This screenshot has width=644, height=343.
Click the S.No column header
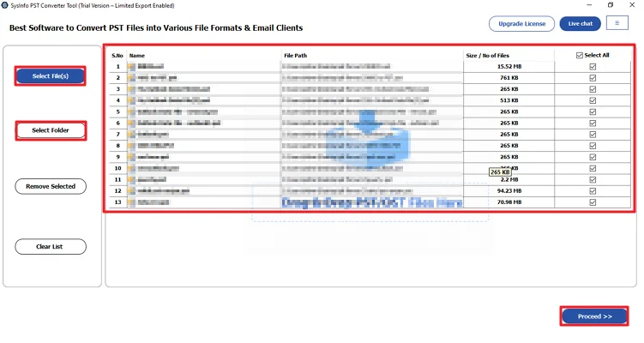pos(117,56)
